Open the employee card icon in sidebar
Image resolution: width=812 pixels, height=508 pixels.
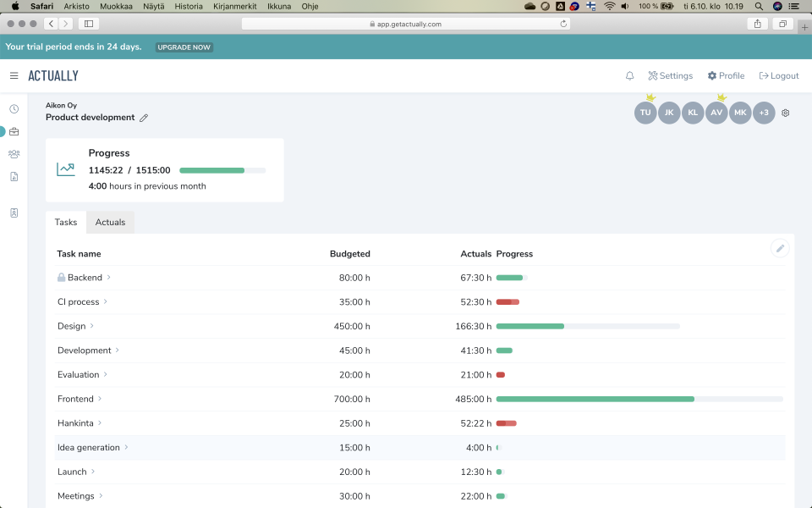coord(13,213)
